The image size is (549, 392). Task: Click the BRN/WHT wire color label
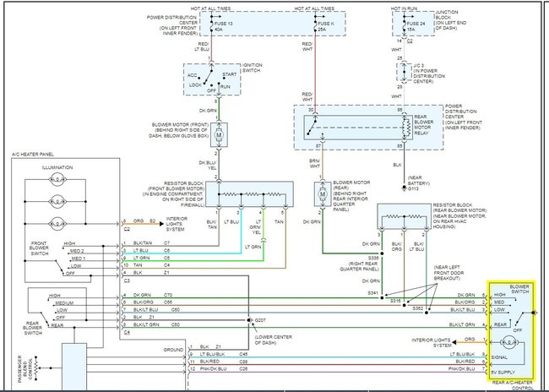pyautogui.click(x=315, y=164)
